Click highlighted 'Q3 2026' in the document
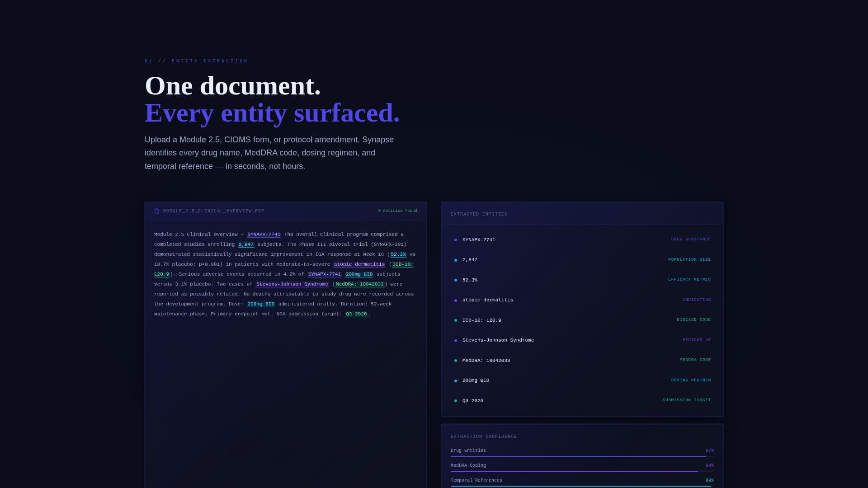This screenshot has width=868, height=488. click(x=356, y=314)
